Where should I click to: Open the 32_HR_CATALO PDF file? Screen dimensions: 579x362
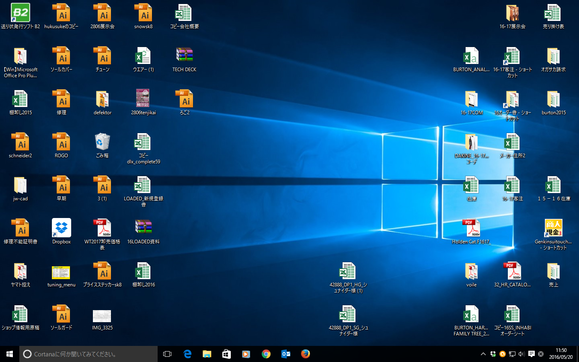tap(512, 271)
